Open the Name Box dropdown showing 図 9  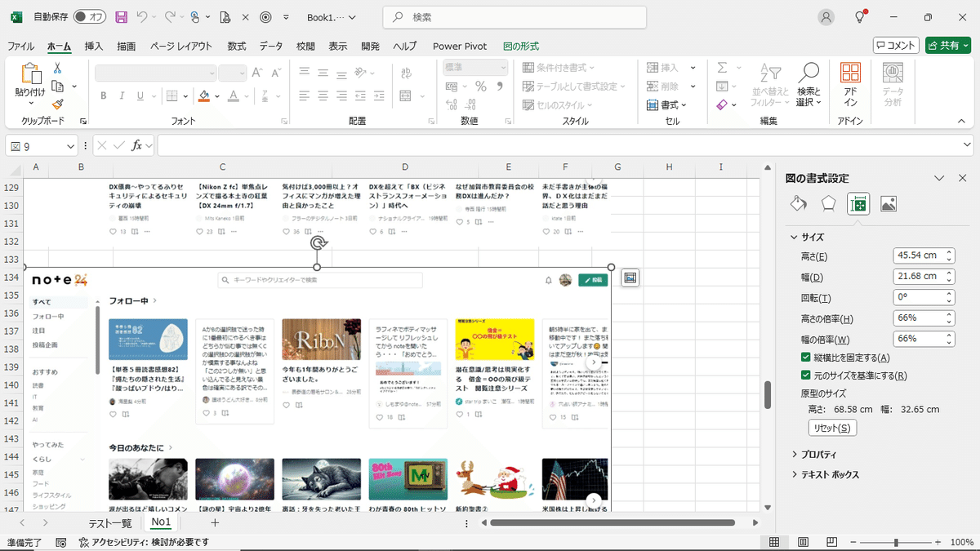70,146
